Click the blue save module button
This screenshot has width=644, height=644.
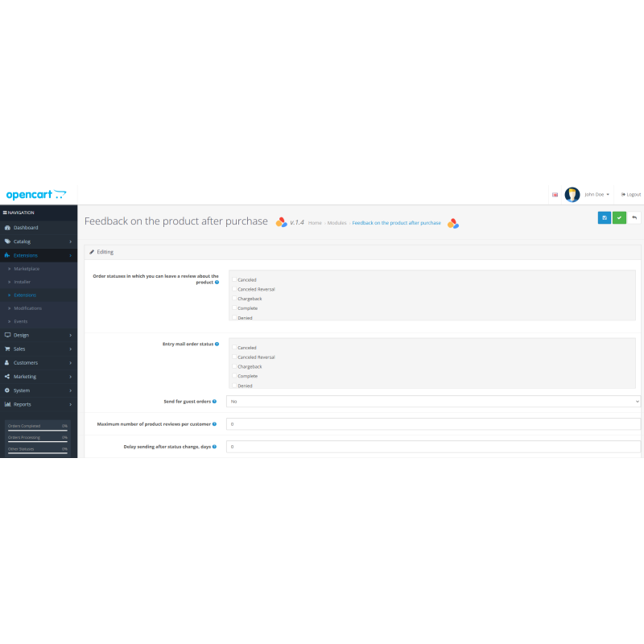click(604, 217)
